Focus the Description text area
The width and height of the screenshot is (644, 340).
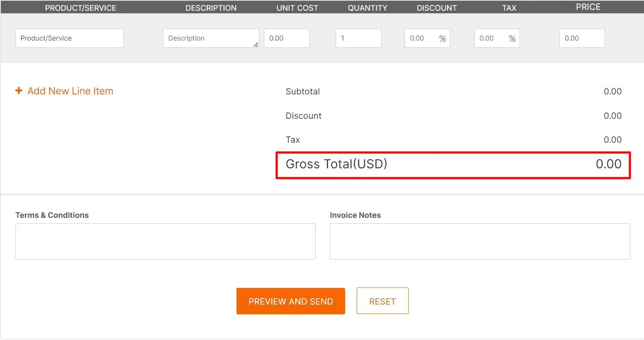211,38
